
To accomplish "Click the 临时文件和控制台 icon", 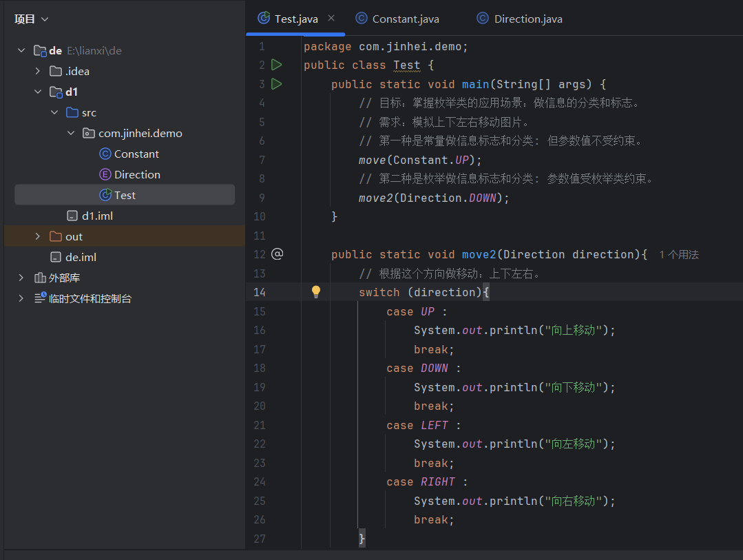I will coord(40,298).
